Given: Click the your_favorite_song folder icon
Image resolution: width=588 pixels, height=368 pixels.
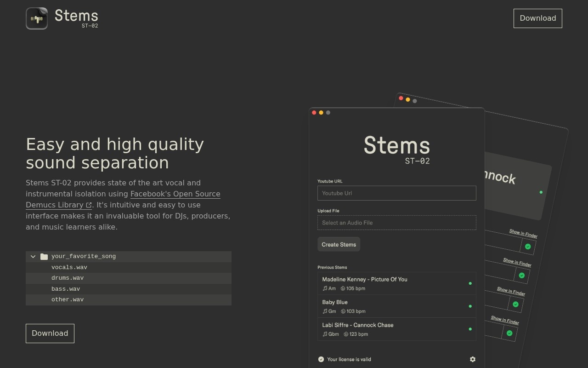Looking at the screenshot, I should coord(44,257).
